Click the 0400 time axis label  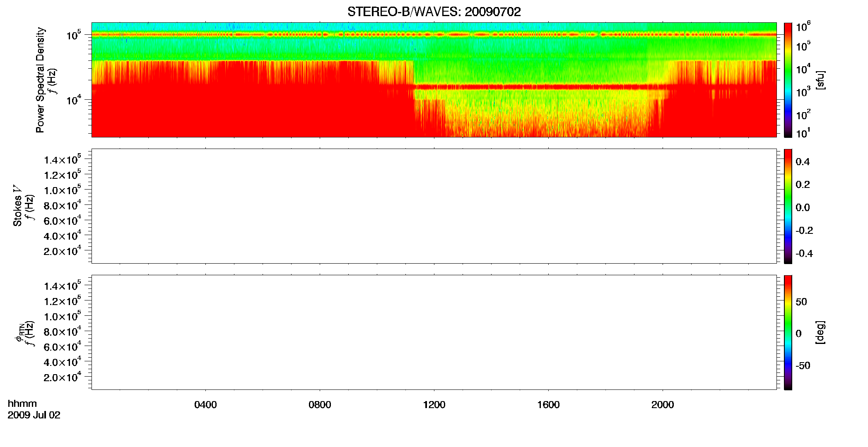coord(205,405)
